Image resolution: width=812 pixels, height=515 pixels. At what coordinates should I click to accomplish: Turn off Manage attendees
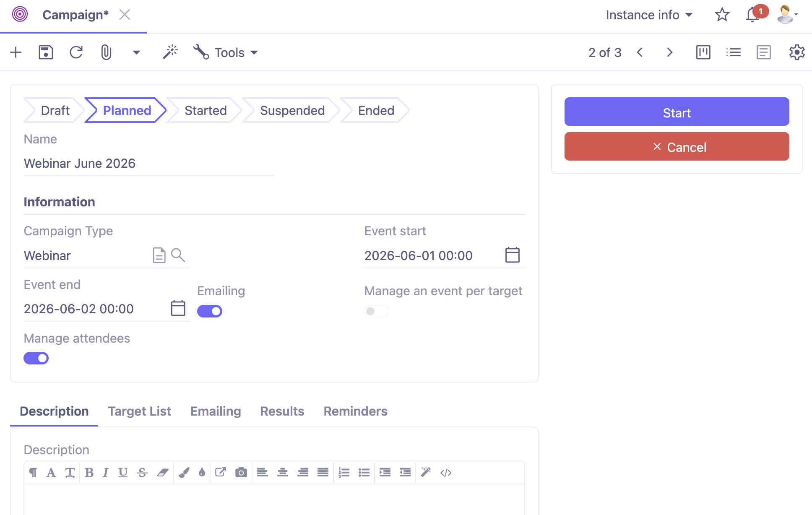click(x=36, y=358)
